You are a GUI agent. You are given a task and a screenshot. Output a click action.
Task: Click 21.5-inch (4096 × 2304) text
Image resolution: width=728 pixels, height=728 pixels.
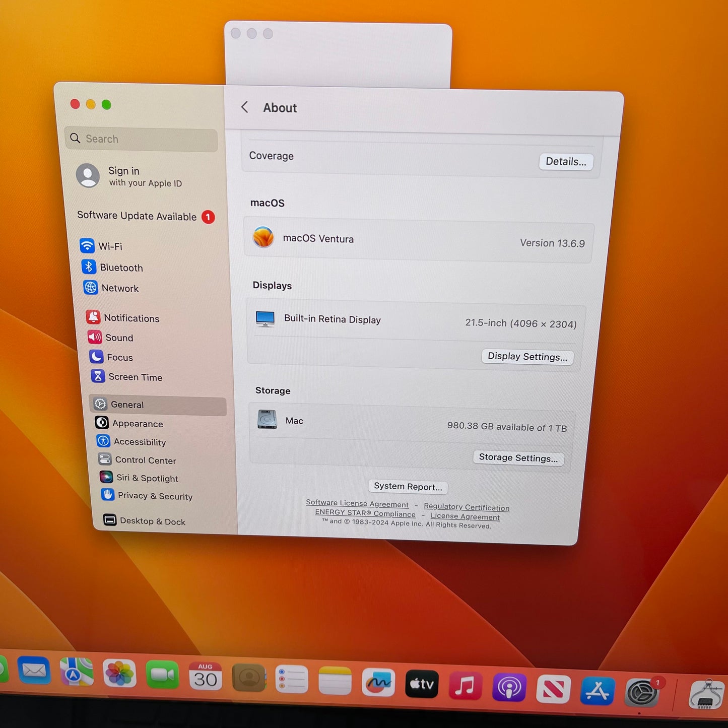[521, 323]
